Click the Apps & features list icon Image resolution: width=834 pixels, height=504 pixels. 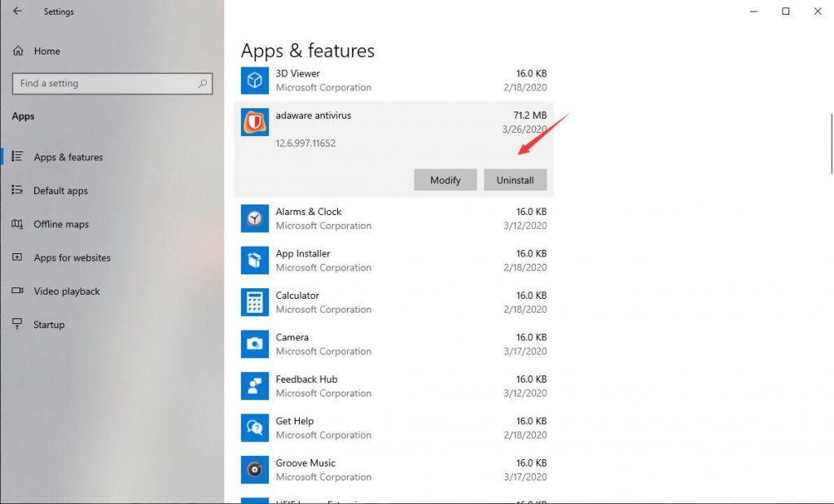(x=17, y=156)
